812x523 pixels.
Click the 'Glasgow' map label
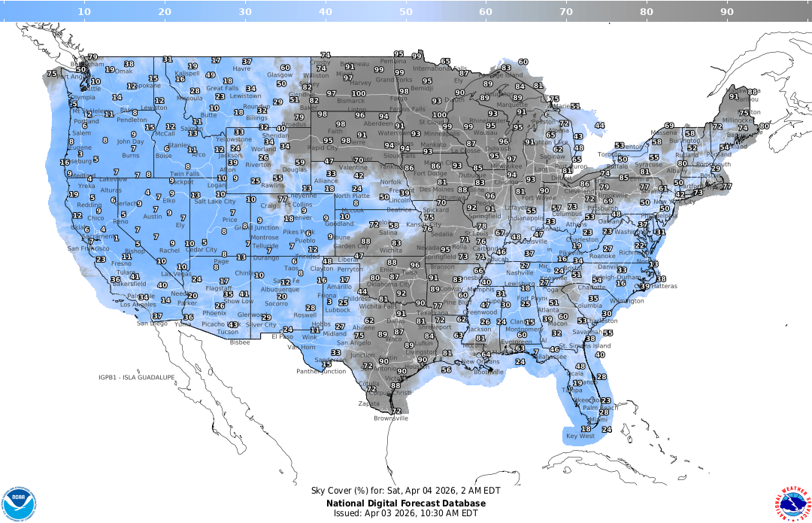click(280, 74)
